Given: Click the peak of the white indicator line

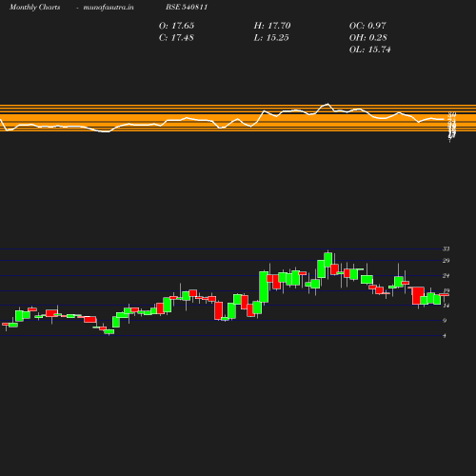Looking at the screenshot, I should pyautogui.click(x=327, y=104).
